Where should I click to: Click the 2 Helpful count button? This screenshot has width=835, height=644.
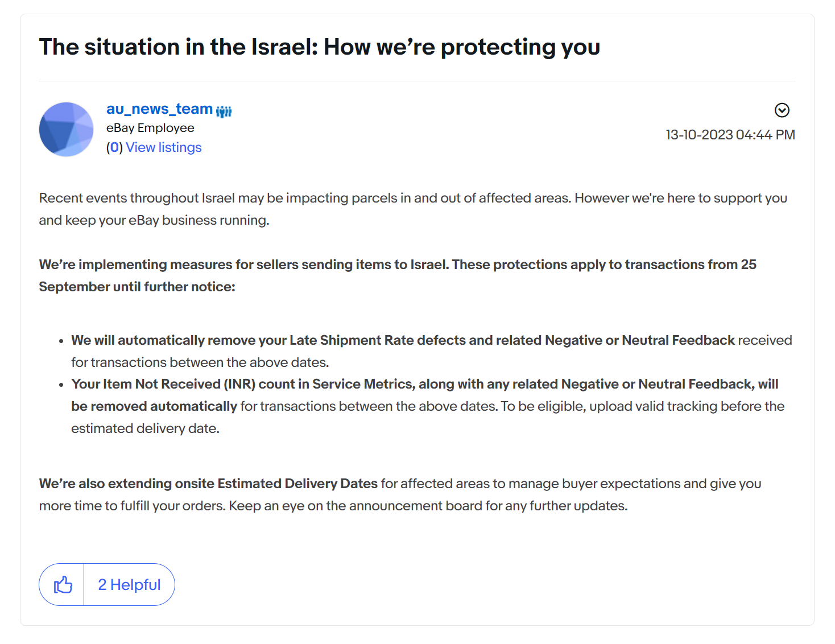[129, 585]
